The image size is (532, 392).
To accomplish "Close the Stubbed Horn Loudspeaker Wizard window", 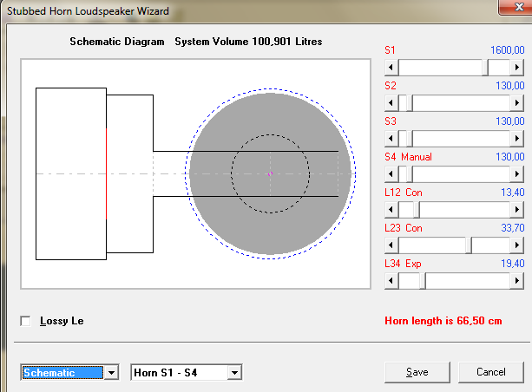I will click(519, 6).
